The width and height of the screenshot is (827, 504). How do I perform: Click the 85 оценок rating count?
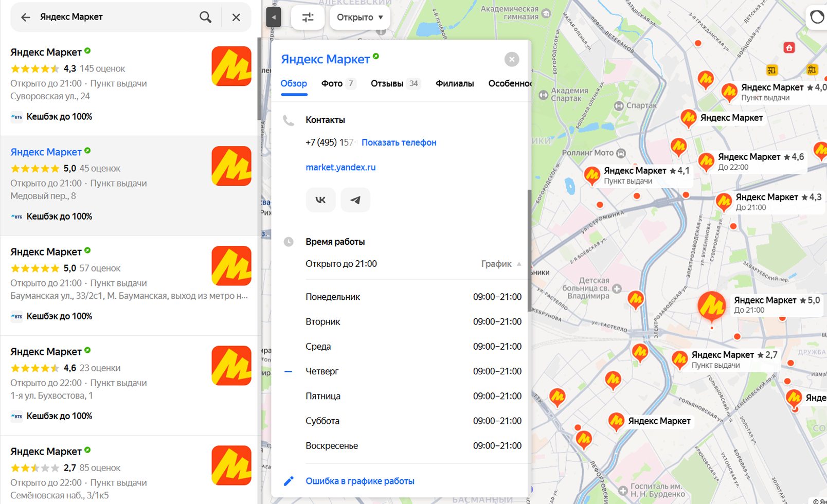(100, 467)
